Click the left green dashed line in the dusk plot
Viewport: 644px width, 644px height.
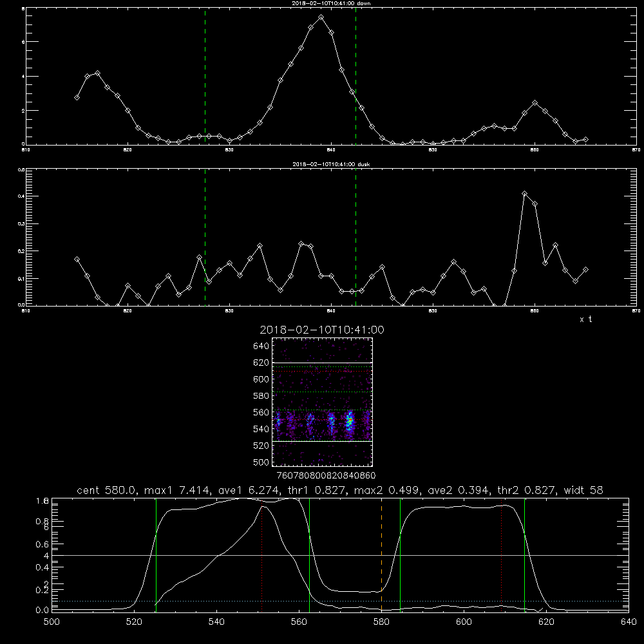205,237
